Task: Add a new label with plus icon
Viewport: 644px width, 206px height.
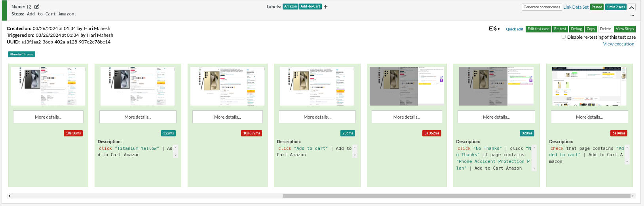Action: (x=326, y=7)
